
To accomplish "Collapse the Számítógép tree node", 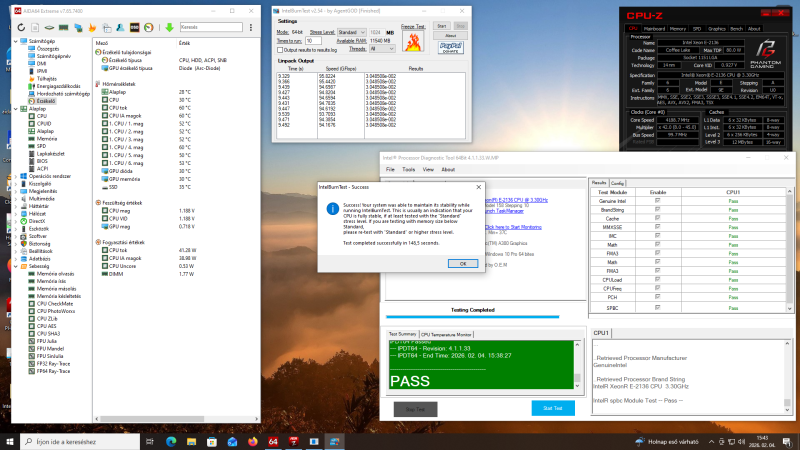I will tap(16, 41).
